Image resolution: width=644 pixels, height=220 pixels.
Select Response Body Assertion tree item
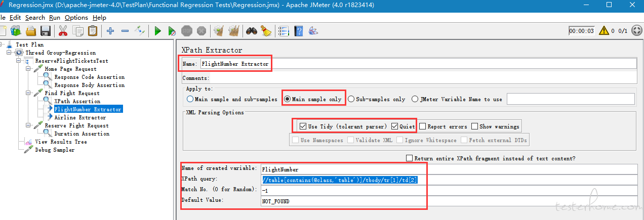tap(89, 85)
